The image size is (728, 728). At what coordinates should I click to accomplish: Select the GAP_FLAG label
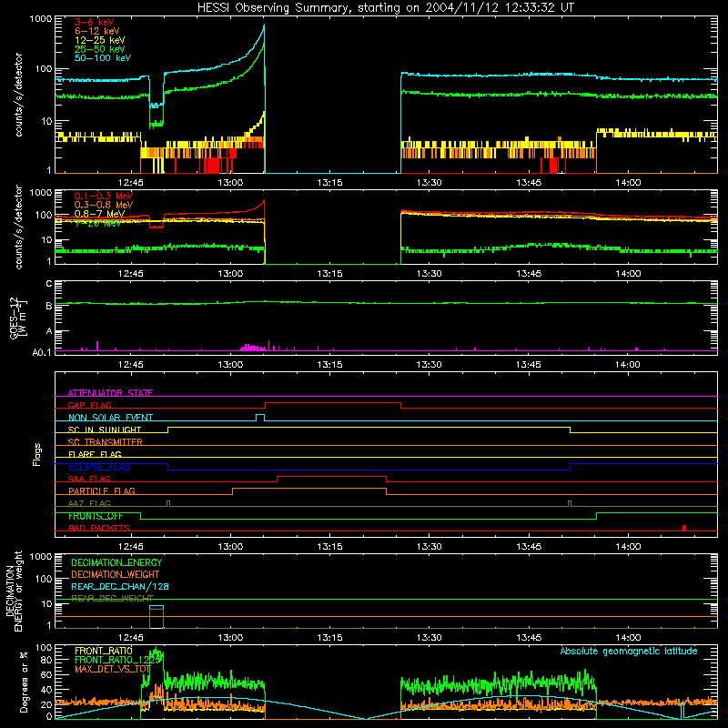(x=89, y=405)
